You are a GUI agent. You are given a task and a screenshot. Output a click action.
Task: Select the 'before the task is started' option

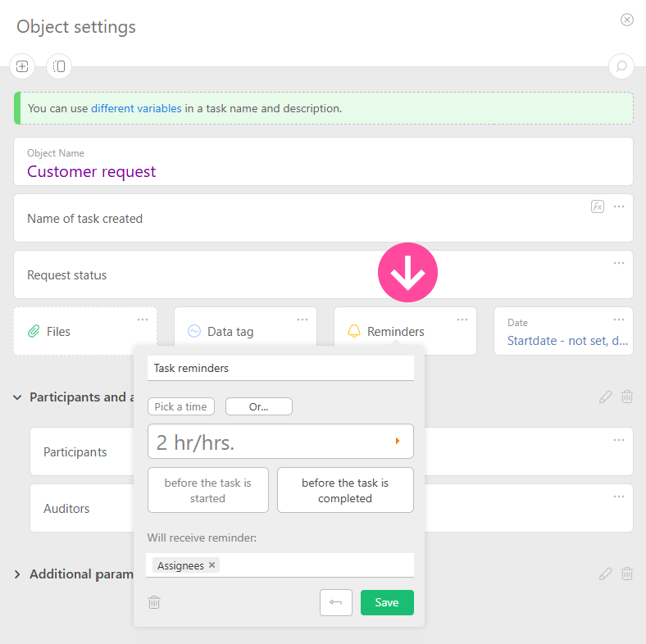pos(207,490)
